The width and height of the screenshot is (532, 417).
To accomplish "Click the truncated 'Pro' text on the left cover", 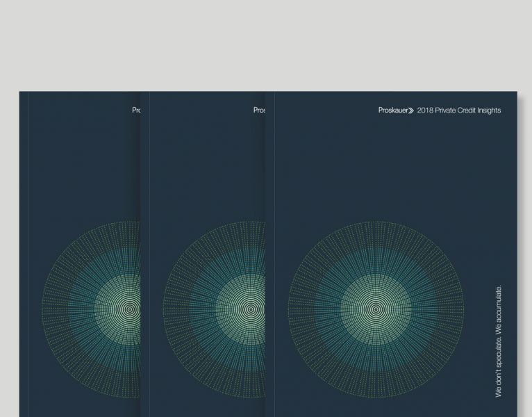I will coord(136,111).
